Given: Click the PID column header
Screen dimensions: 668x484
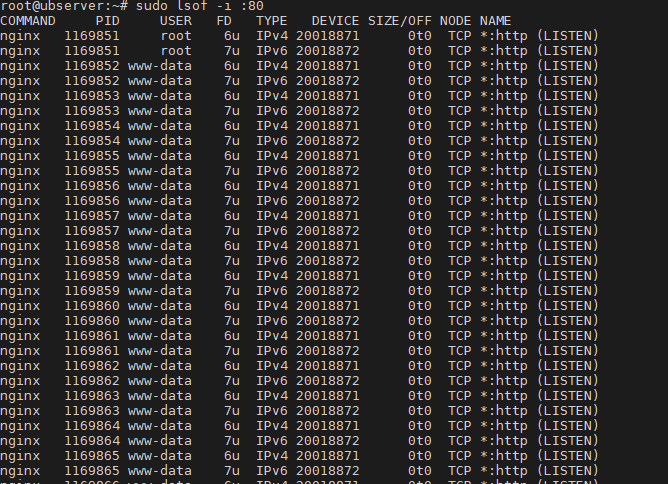Looking at the screenshot, I should 108,21.
